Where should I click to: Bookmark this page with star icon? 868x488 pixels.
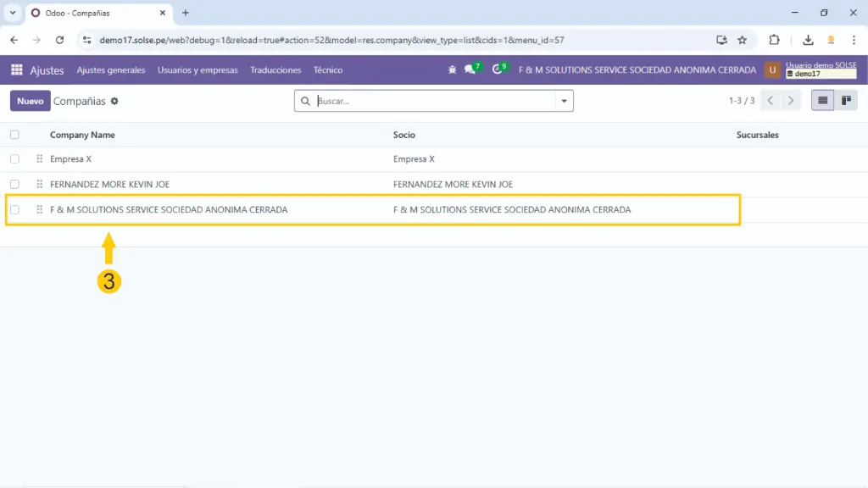pyautogui.click(x=743, y=40)
